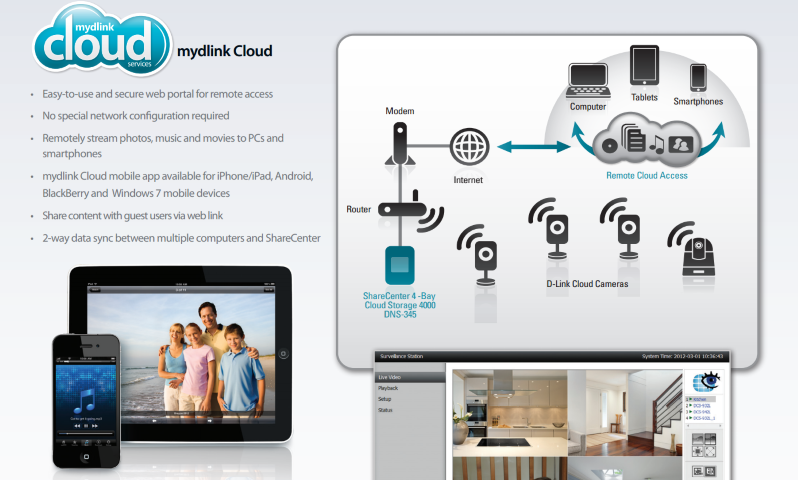Viewport: 798px width, 480px height.
Task: Click the 'mydlink Cloud' heading
Action: [224, 51]
